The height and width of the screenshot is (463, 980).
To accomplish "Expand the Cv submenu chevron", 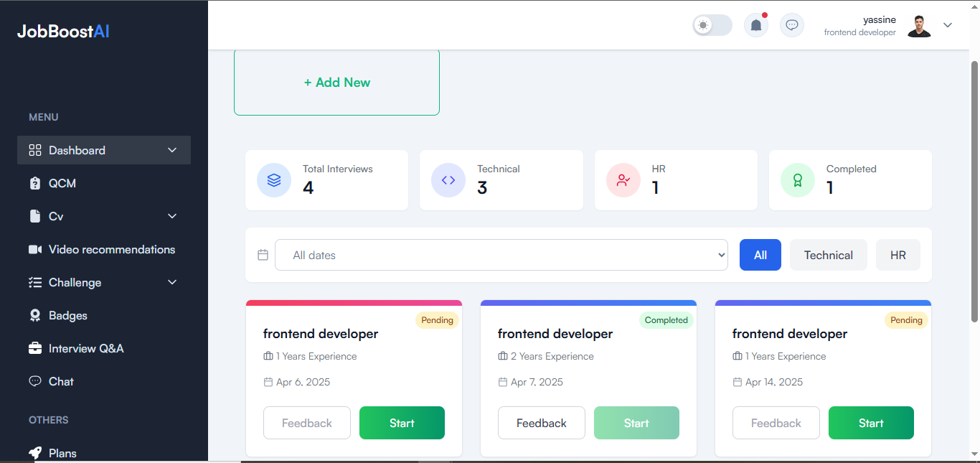I will 172,216.
